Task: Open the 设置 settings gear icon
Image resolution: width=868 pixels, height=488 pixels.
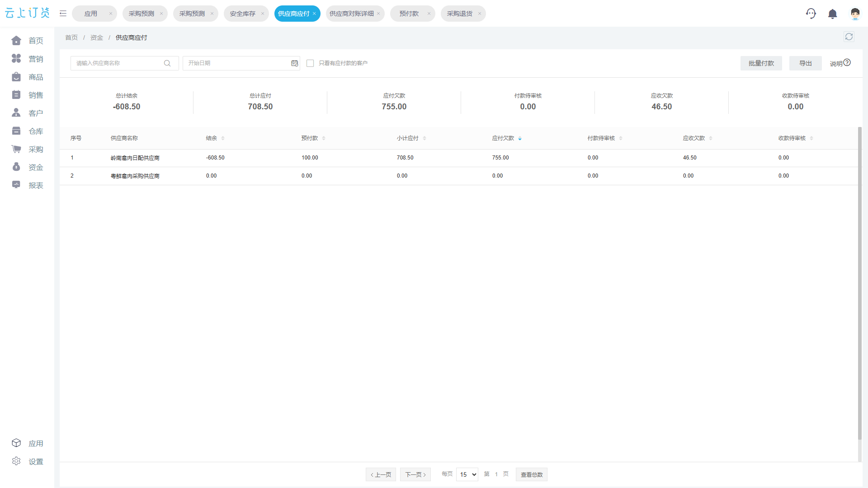Action: (16, 461)
